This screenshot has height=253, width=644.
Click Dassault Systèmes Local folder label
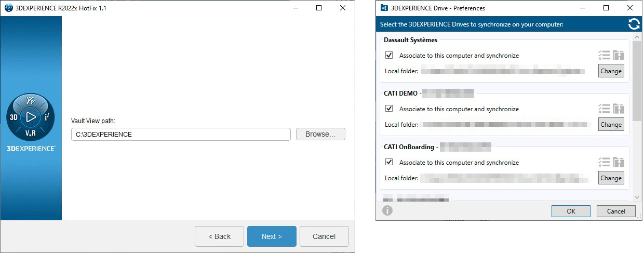[401, 71]
